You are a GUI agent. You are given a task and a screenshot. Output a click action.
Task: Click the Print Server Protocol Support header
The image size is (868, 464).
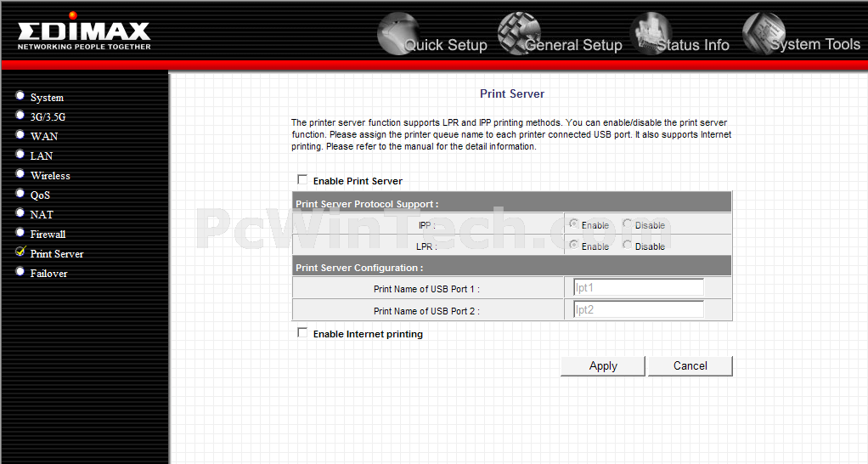click(367, 204)
